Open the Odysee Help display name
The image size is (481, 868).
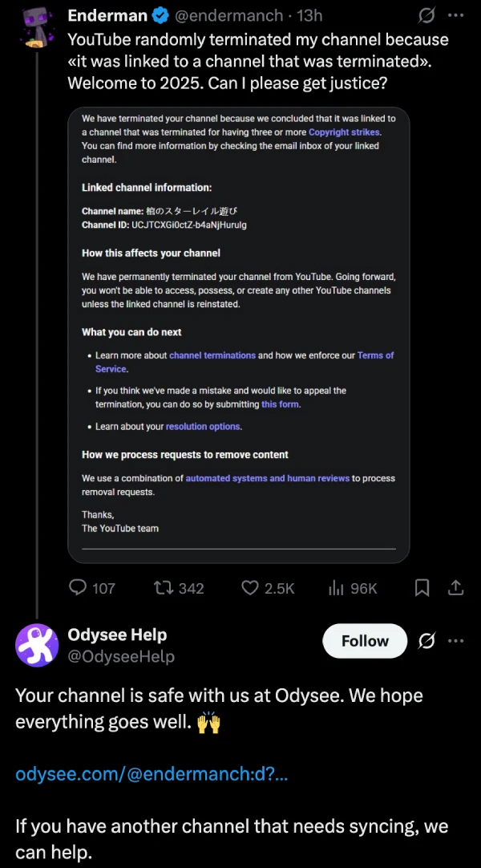(x=117, y=635)
